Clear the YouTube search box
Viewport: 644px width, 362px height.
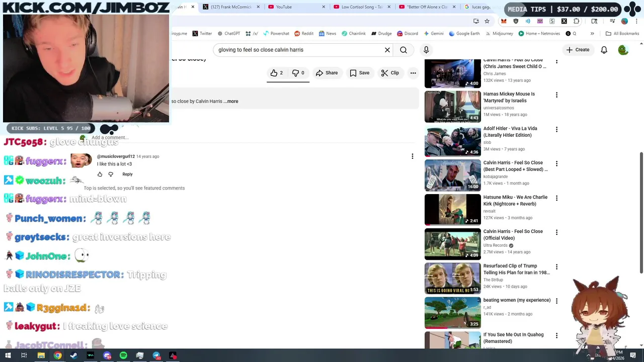pyautogui.click(x=387, y=50)
